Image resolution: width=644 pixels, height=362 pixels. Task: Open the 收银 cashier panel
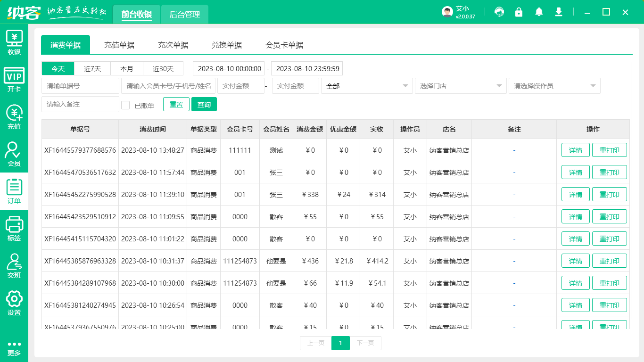14,42
